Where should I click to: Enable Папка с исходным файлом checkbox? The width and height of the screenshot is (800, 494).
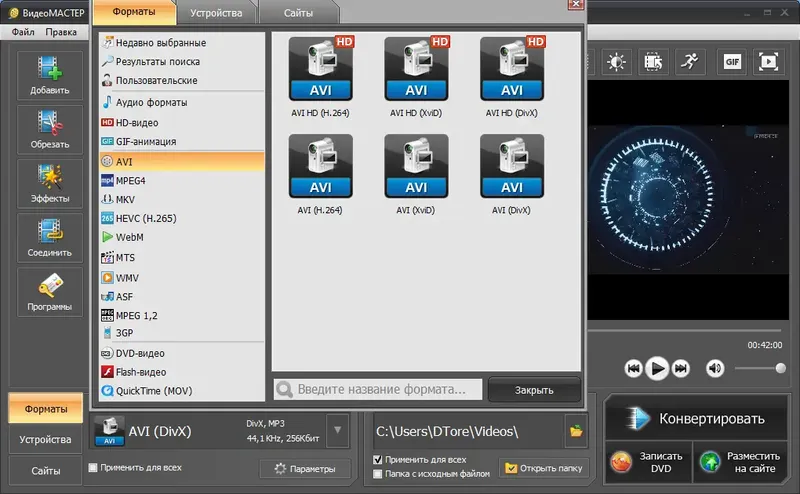click(378, 474)
